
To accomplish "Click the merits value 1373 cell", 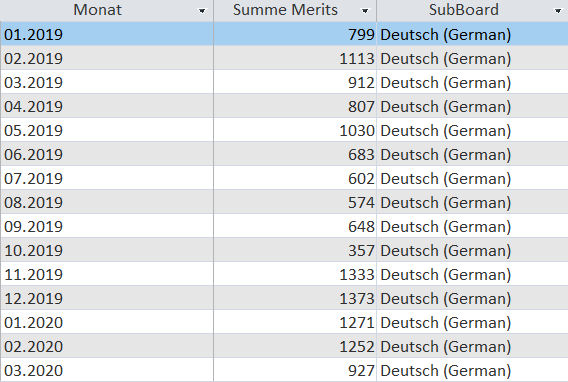I will [295, 298].
